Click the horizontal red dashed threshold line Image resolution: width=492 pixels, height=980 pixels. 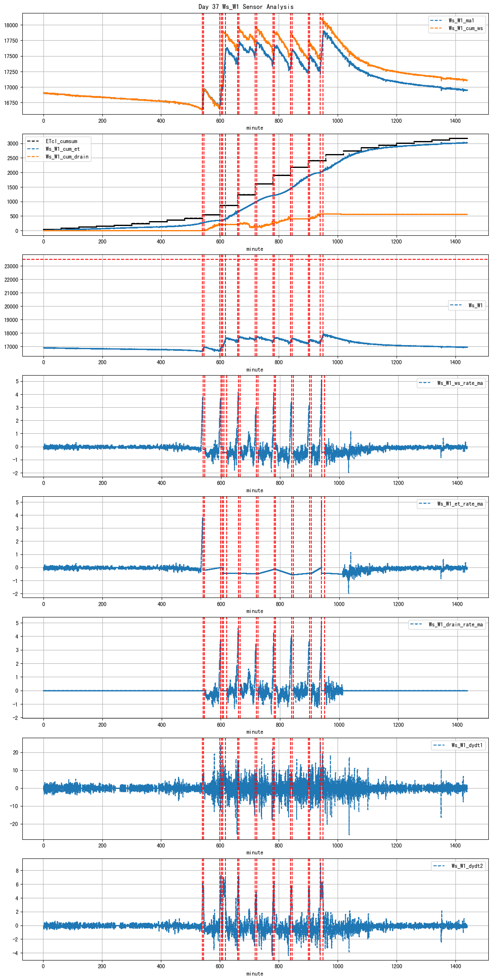(122, 259)
